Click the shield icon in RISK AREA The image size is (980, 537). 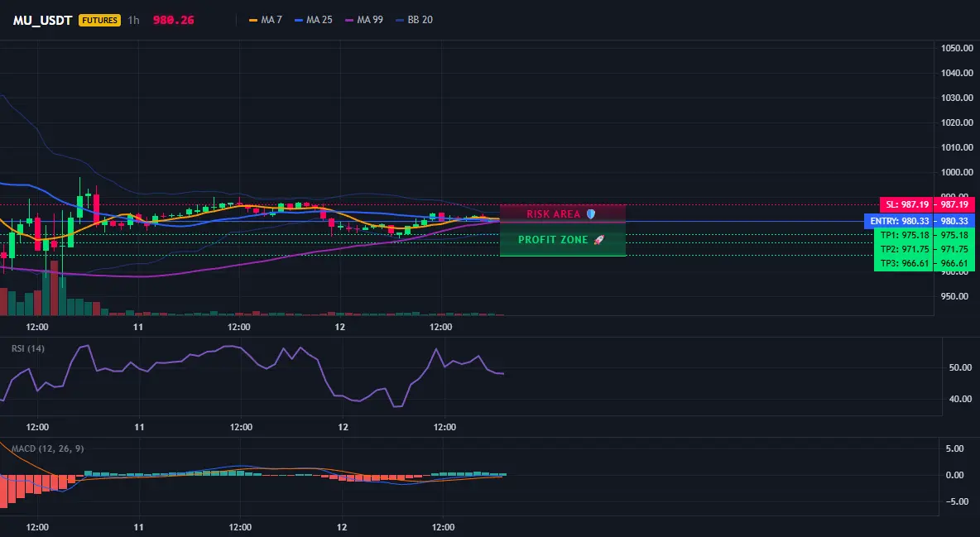pyautogui.click(x=591, y=213)
